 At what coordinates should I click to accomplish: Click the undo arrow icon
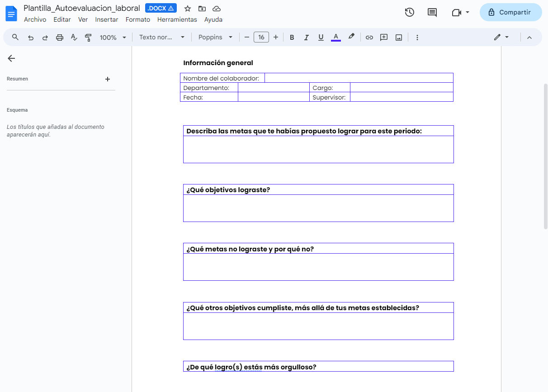point(31,38)
